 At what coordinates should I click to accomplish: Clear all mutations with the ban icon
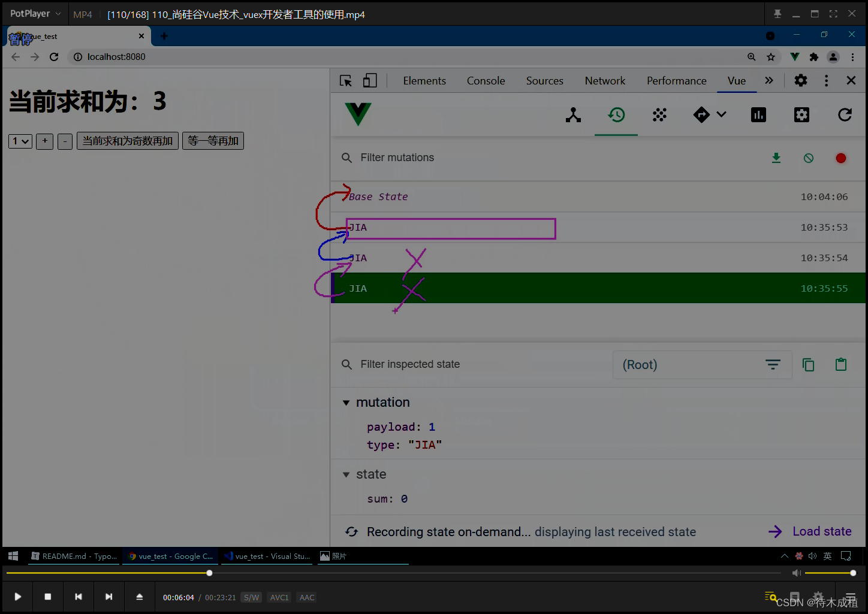pos(808,158)
